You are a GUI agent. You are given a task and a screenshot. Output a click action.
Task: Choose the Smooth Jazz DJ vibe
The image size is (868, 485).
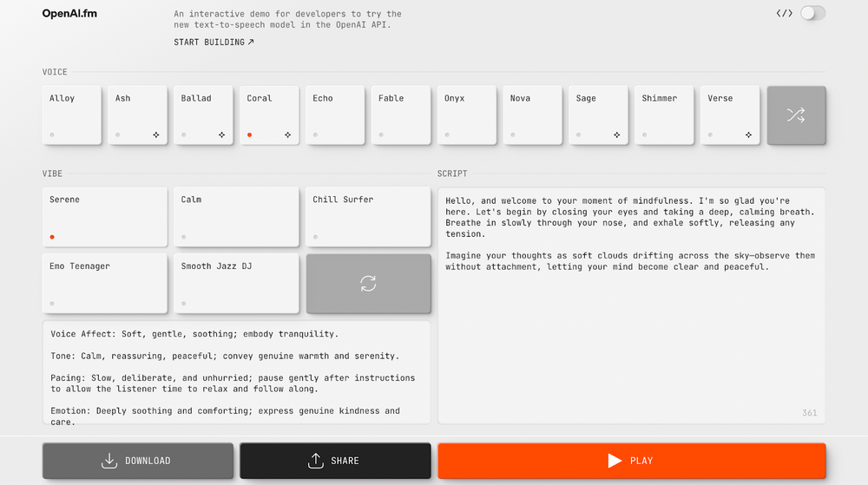point(236,284)
